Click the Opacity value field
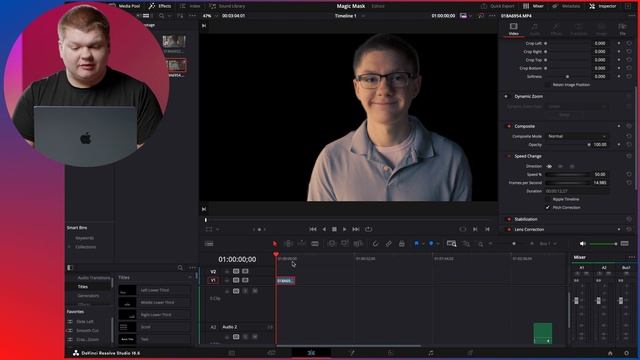Screen dimensions: 640x360 (600, 144)
